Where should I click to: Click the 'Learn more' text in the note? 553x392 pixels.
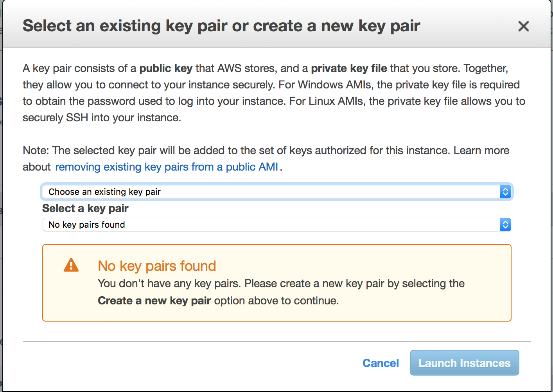[481, 151]
